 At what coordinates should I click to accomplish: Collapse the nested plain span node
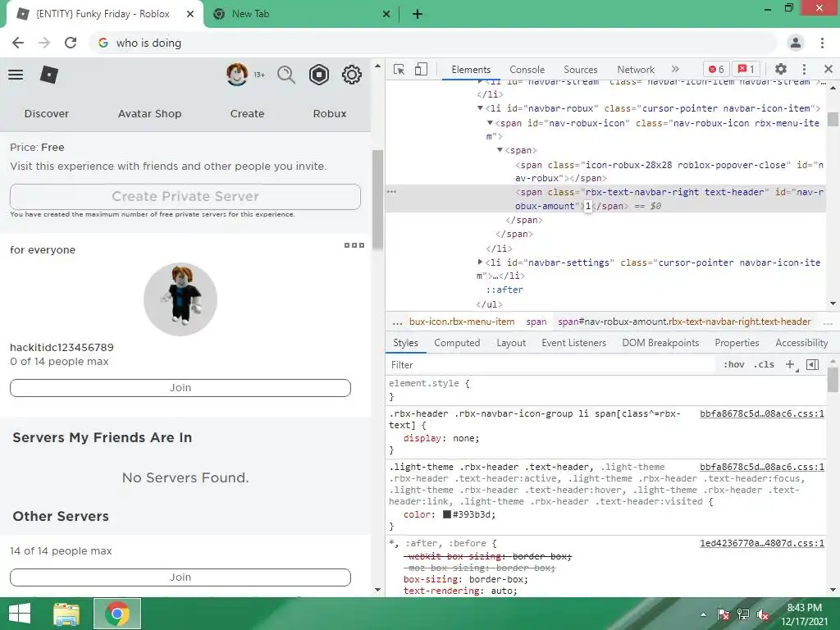tap(500, 150)
